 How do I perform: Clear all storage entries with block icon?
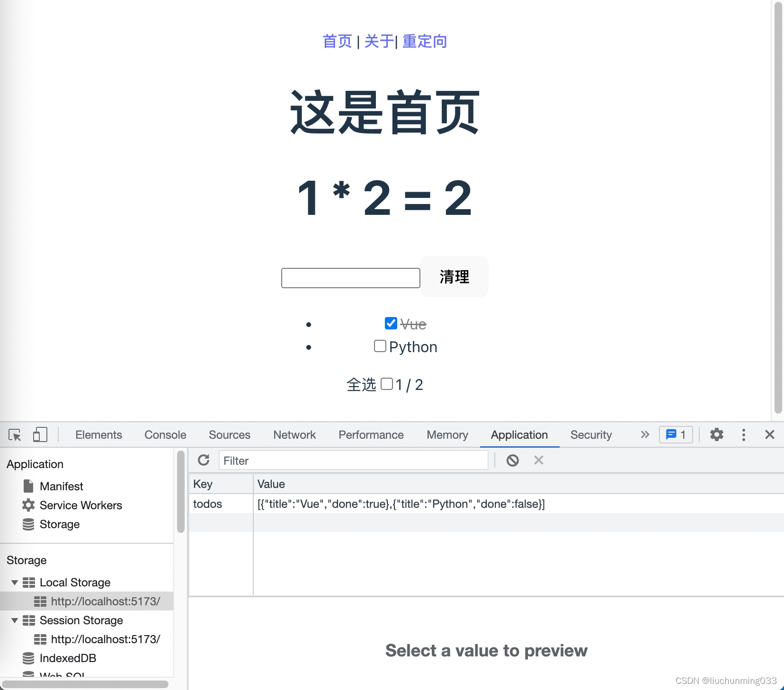pyautogui.click(x=512, y=460)
